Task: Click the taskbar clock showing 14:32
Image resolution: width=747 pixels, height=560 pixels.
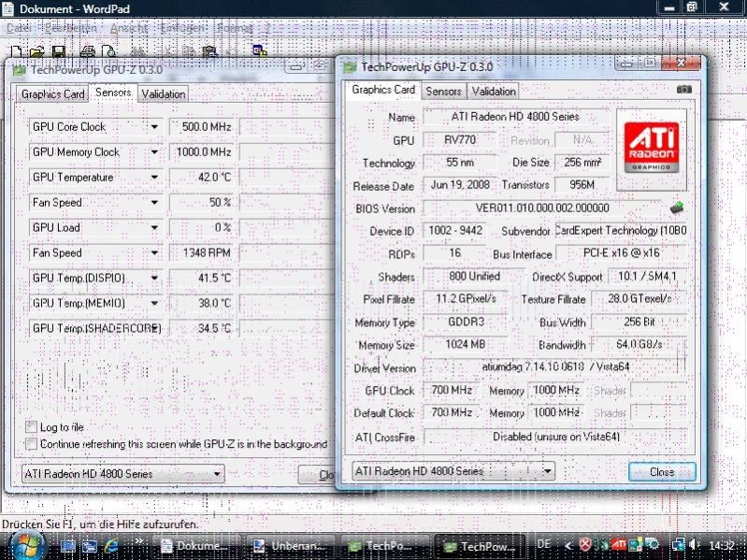Action: pos(721,545)
